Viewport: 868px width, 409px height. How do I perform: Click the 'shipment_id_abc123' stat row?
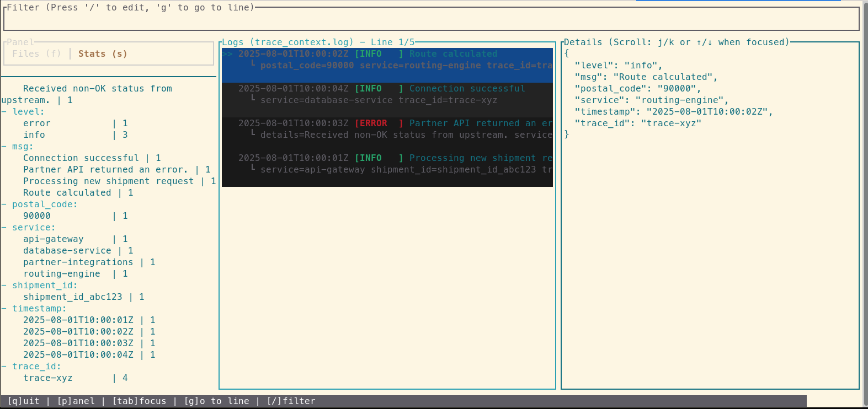click(84, 297)
